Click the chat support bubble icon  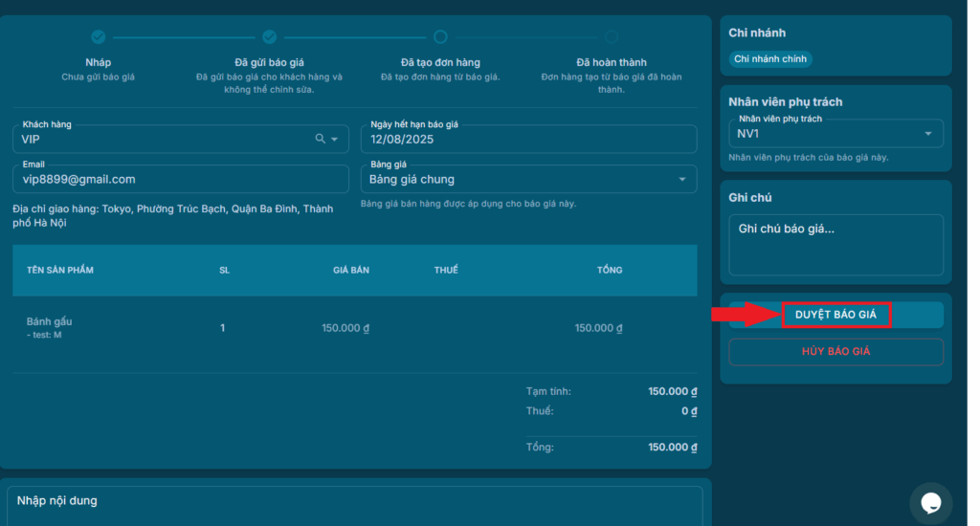click(x=930, y=502)
